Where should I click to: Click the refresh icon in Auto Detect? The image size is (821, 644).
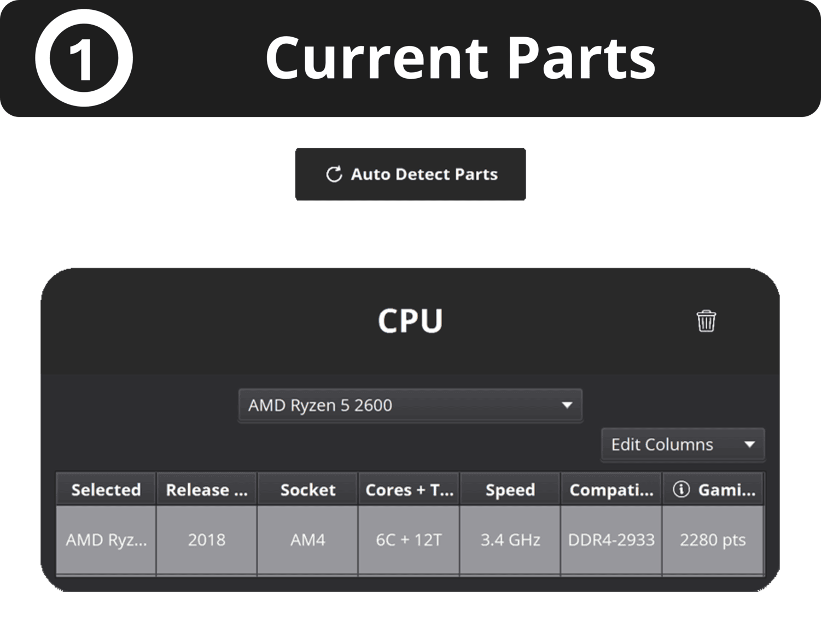tap(334, 174)
